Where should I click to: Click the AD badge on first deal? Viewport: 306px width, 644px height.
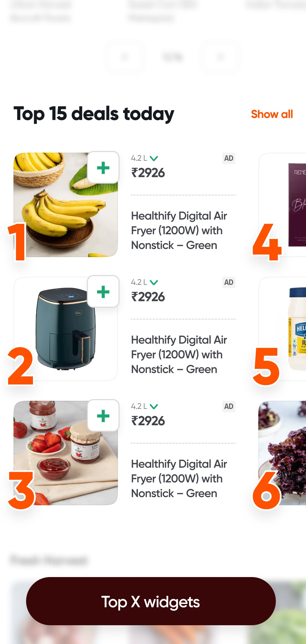229,158
